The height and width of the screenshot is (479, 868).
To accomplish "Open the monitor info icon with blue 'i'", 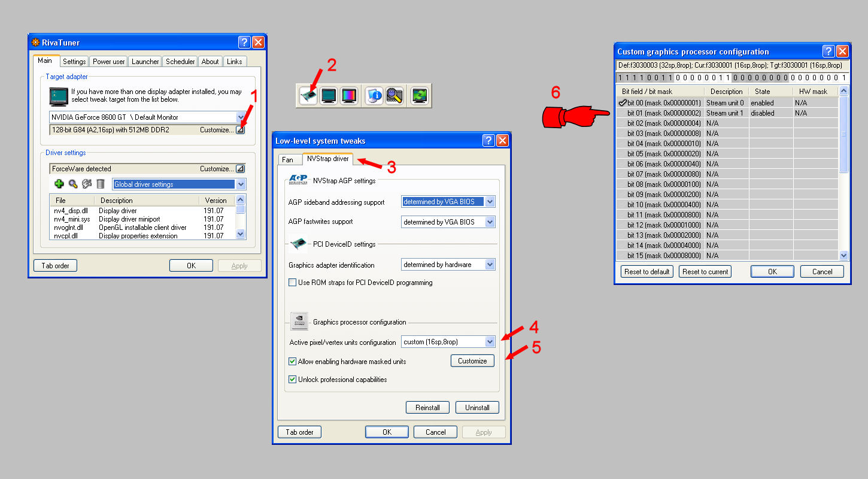I will click(x=374, y=96).
